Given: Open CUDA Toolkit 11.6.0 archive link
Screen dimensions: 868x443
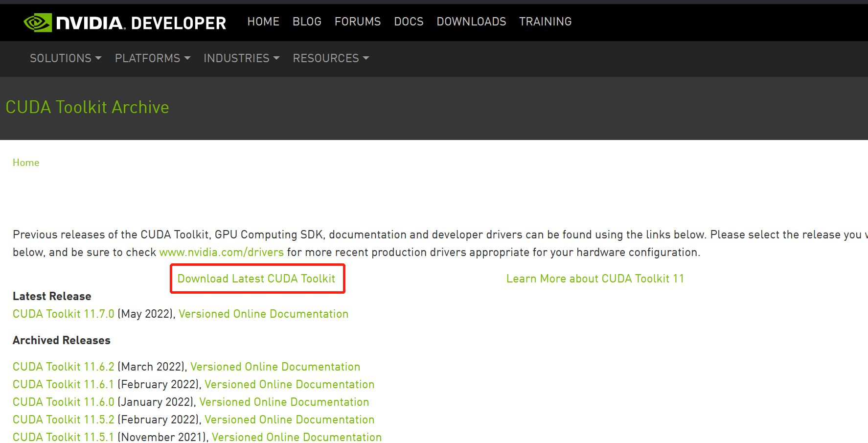Looking at the screenshot, I should (64, 402).
